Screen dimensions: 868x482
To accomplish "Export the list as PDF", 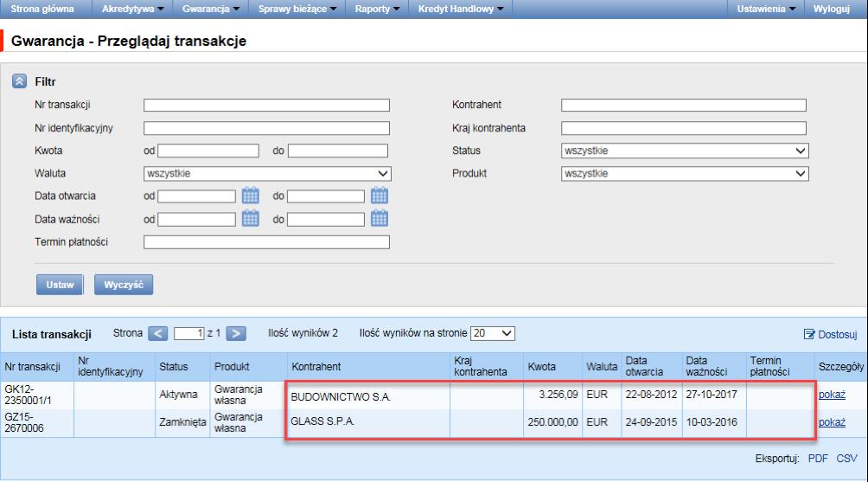I will coord(818,458).
